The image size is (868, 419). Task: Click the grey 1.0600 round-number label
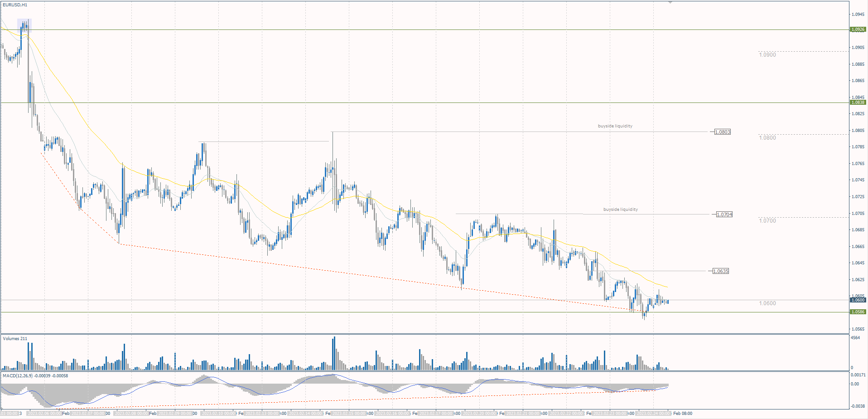[767, 303]
